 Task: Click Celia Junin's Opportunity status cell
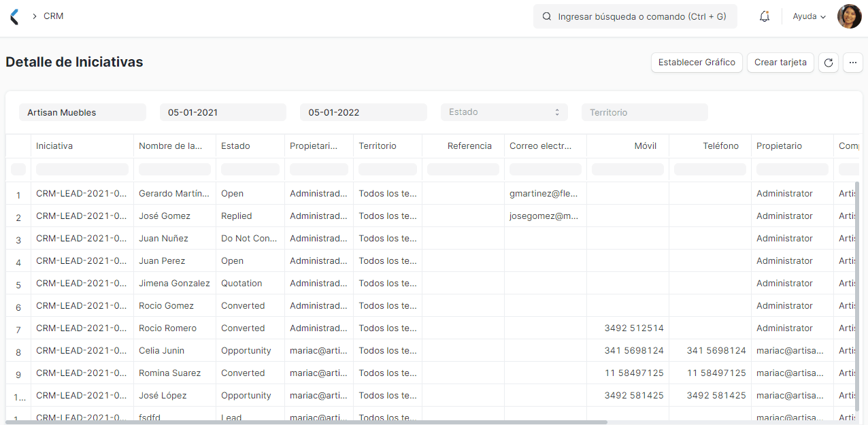[250, 351]
